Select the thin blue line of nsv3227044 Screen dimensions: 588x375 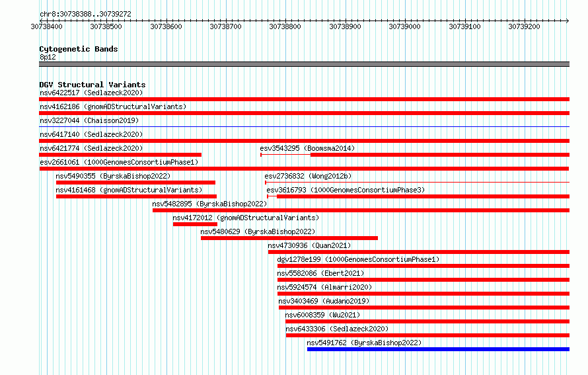click(x=304, y=127)
